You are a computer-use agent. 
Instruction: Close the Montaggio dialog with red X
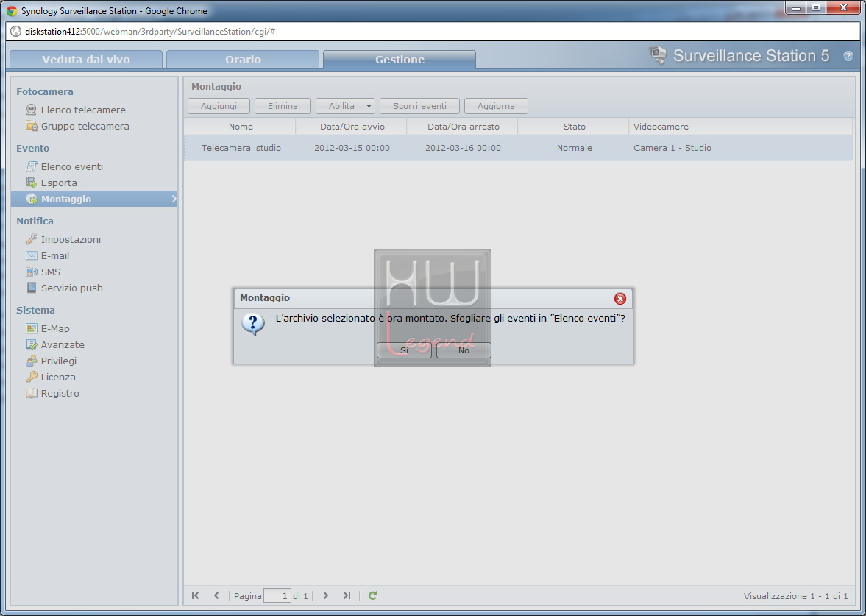[x=620, y=298]
